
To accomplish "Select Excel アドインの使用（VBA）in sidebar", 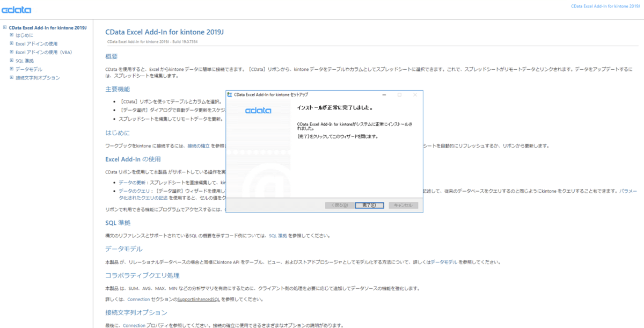I will (x=43, y=53).
